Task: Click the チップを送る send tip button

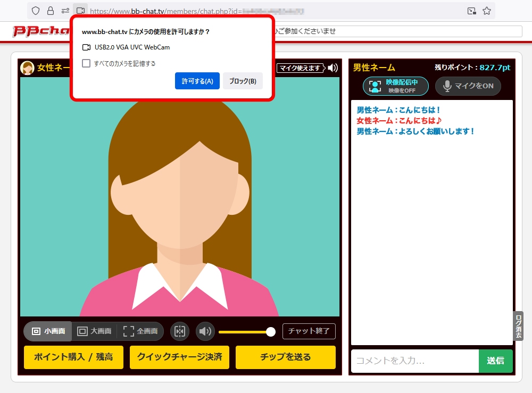Action: [x=286, y=357]
